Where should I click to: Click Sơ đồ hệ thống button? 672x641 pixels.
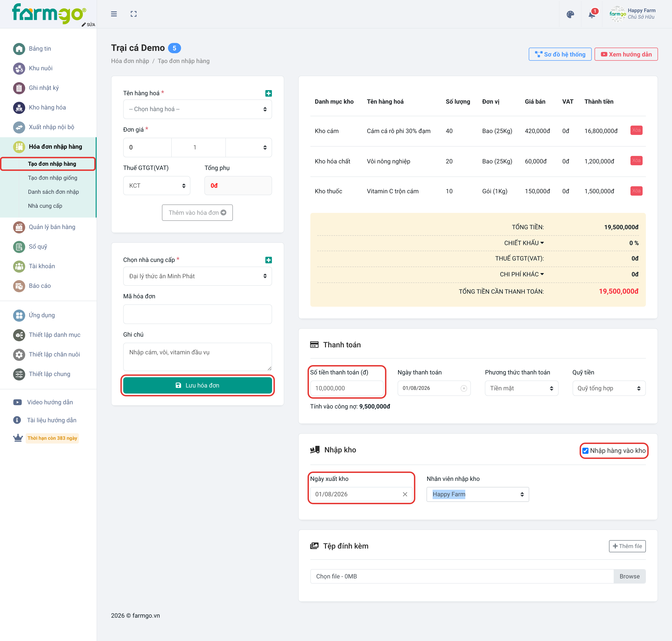(560, 54)
